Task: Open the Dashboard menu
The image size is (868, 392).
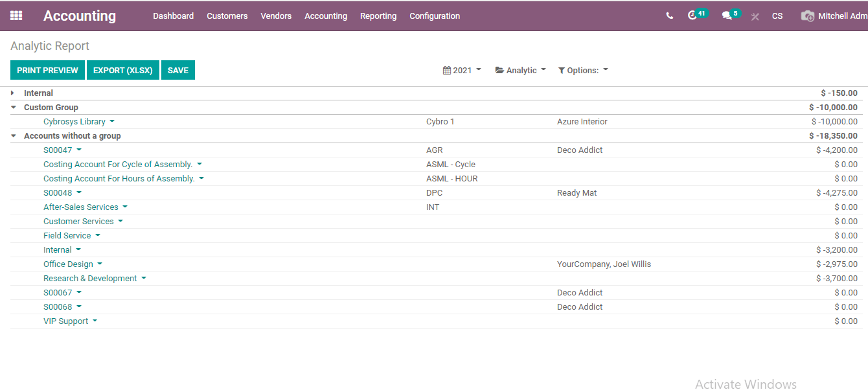Action: click(173, 16)
